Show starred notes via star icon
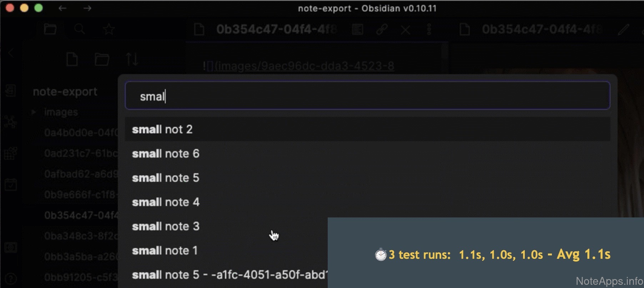The image size is (644, 288). click(109, 29)
